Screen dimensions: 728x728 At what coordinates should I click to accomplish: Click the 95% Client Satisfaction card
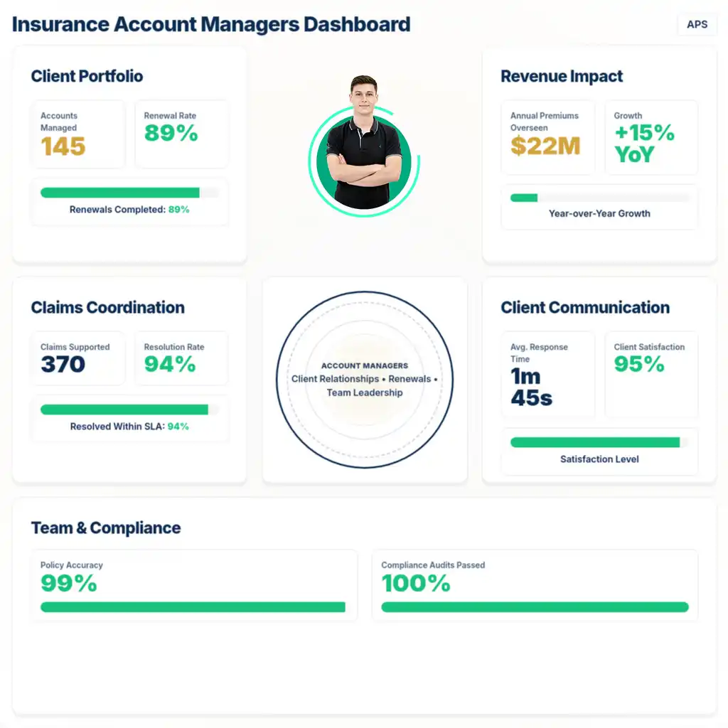[x=651, y=375]
